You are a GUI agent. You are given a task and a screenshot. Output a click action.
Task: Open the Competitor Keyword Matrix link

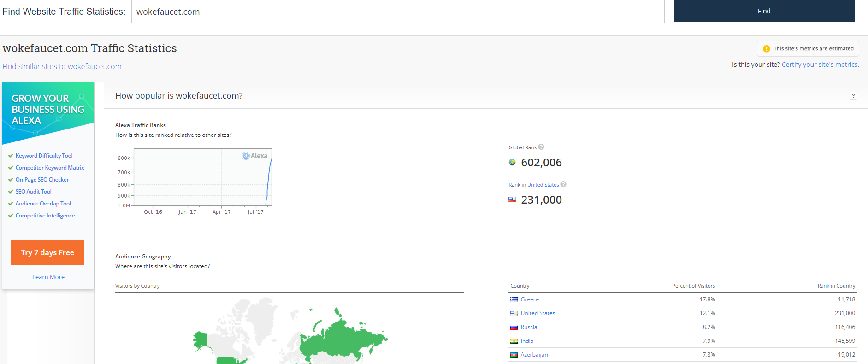pyautogui.click(x=50, y=168)
